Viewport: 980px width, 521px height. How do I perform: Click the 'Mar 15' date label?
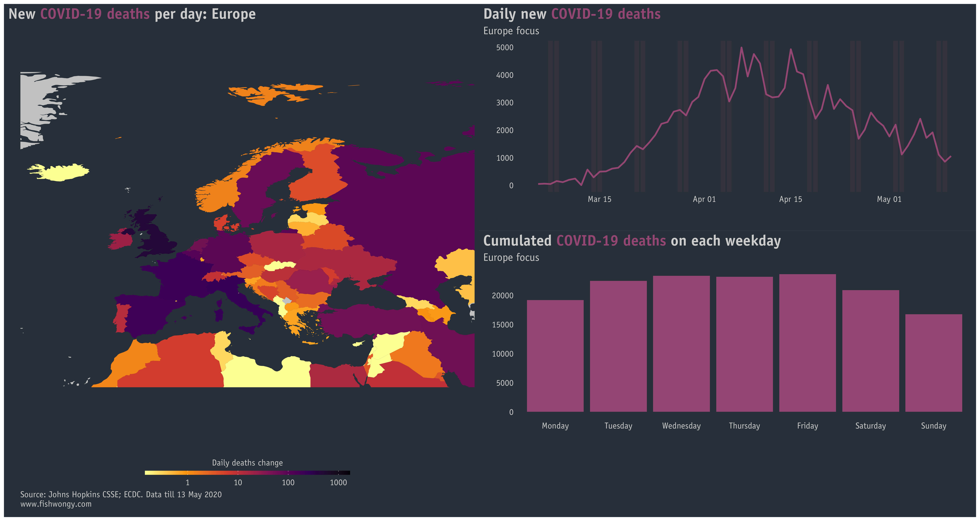[x=600, y=199]
